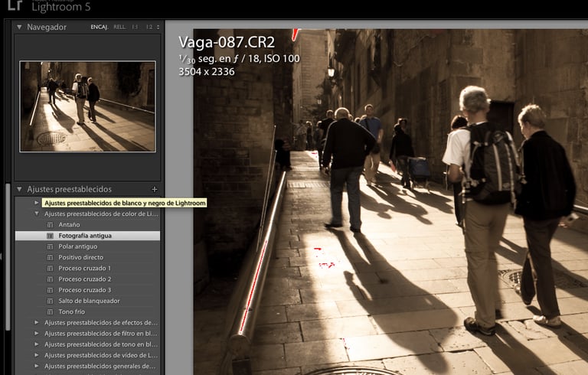Collapse the Navegador panel triangle
The height and width of the screenshot is (375, 588).
(x=19, y=27)
